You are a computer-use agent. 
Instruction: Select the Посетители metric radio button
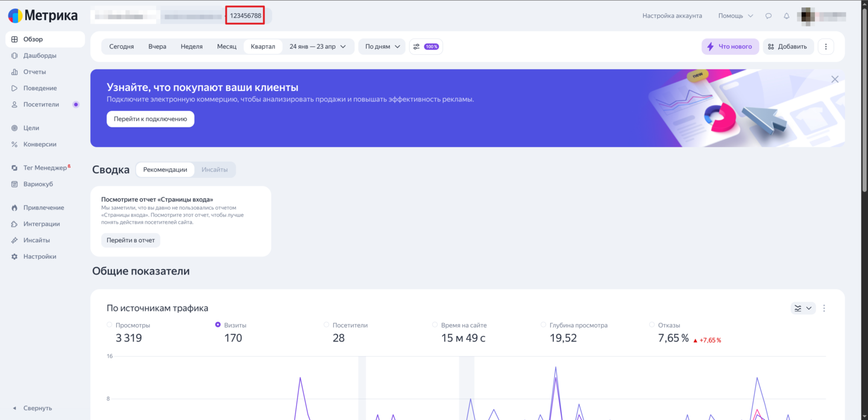tap(327, 325)
